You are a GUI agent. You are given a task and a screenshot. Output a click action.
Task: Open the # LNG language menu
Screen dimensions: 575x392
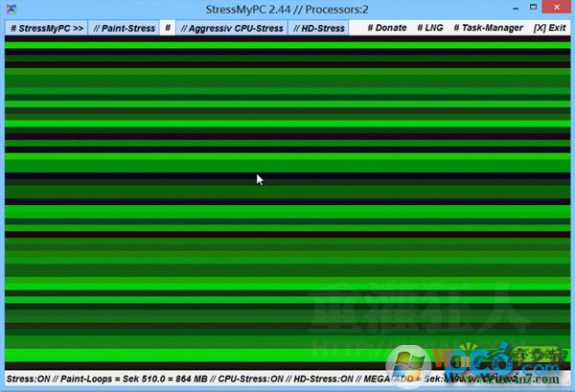[x=430, y=28]
